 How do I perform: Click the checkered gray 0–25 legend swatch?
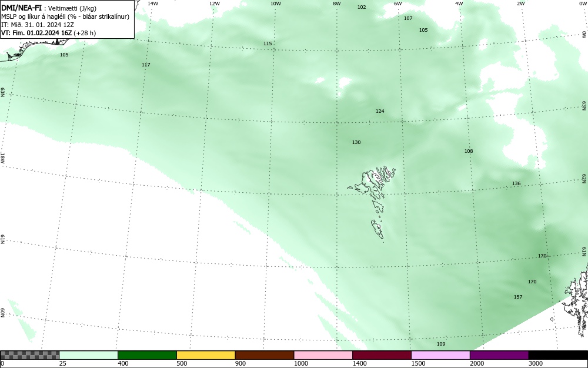[29, 355]
